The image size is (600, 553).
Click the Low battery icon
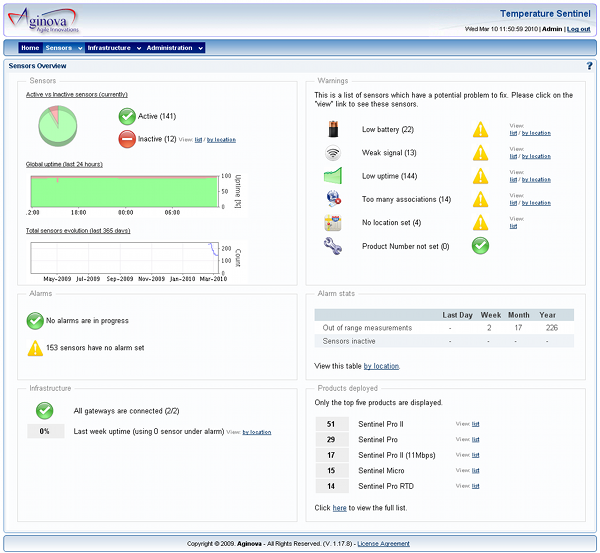coord(333,129)
